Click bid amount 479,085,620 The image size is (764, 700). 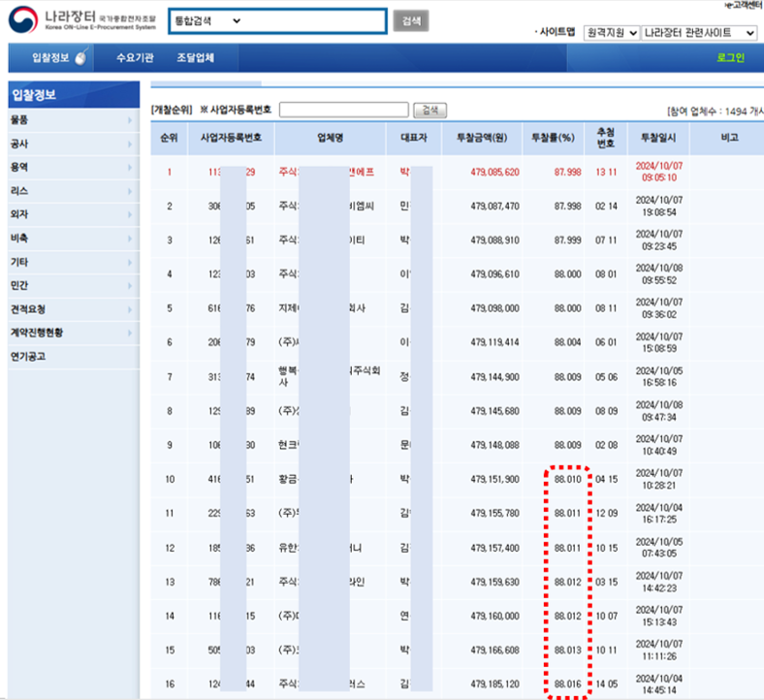click(495, 172)
